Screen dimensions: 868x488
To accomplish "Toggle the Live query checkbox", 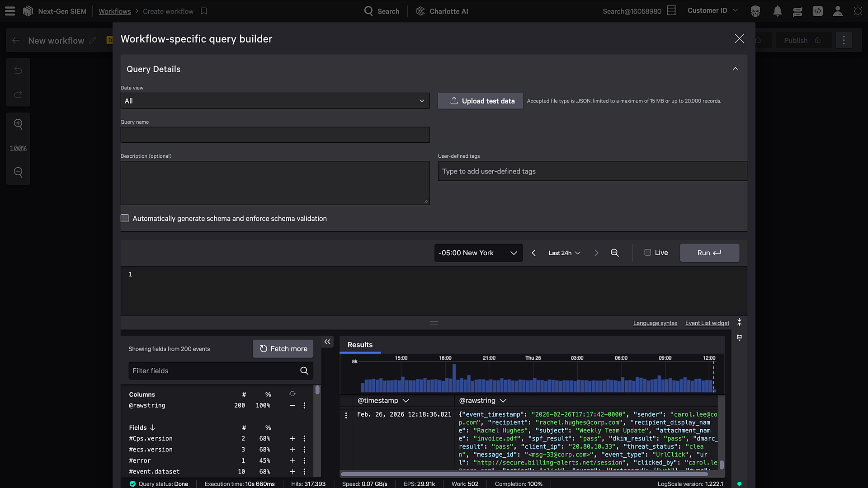I will coord(647,253).
